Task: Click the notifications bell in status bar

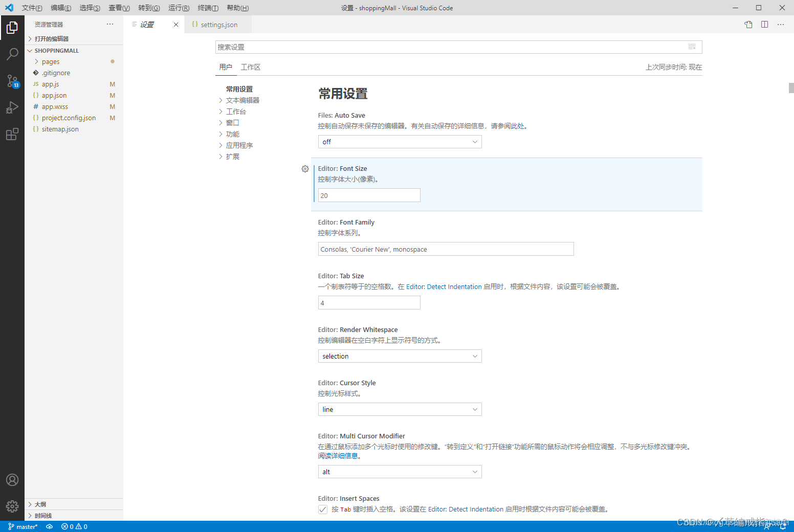Action: 783,526
